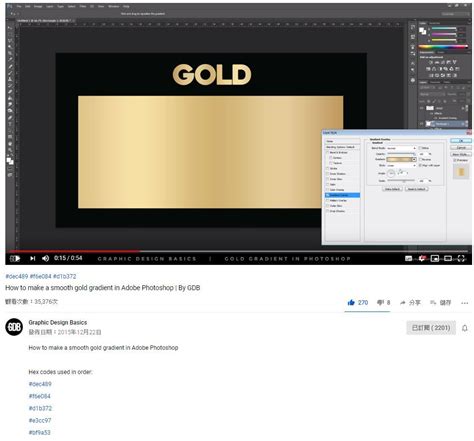The height and width of the screenshot is (441, 474).
Task: Open the File menu in Photoshop
Action: tap(19, 6)
